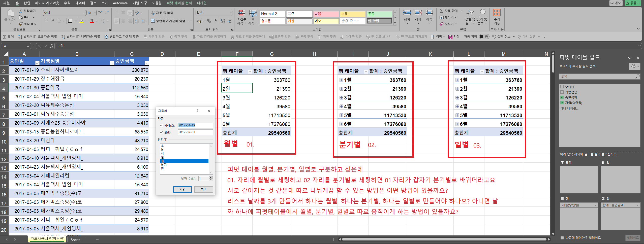
Task: Click date/time ascending sort (오름차순 정렬) icon
Action: click(x=20, y=37)
